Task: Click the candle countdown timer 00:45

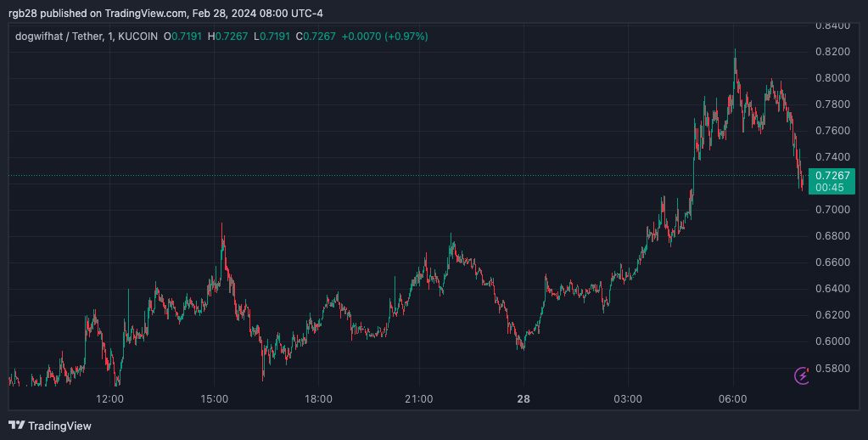Action: [x=829, y=188]
